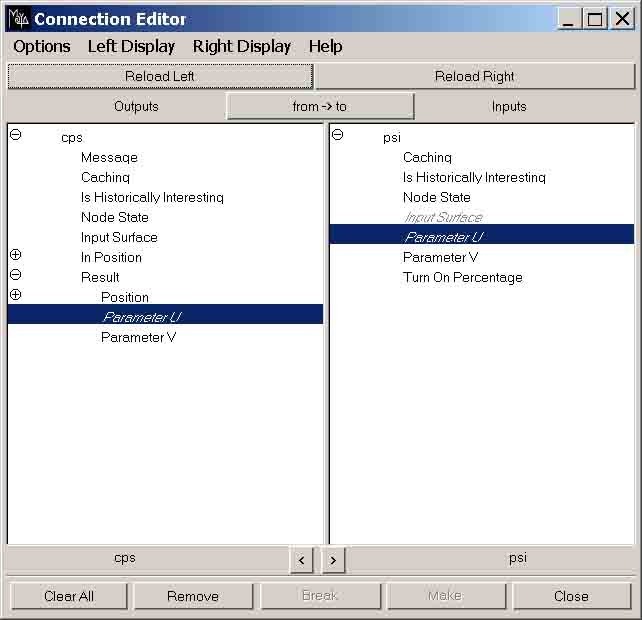Open the Right Display menu
Image resolution: width=642 pixels, height=620 pixels.
(x=242, y=46)
